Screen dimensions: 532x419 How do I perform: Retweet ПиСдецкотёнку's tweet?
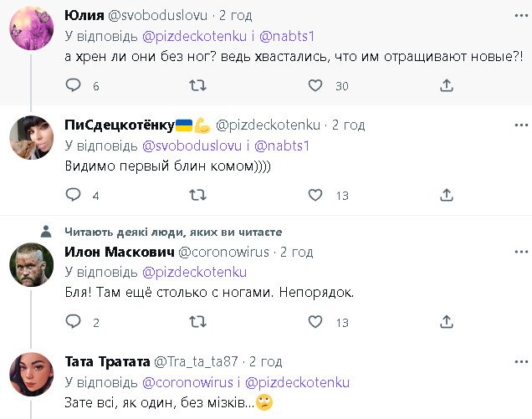[x=198, y=195]
